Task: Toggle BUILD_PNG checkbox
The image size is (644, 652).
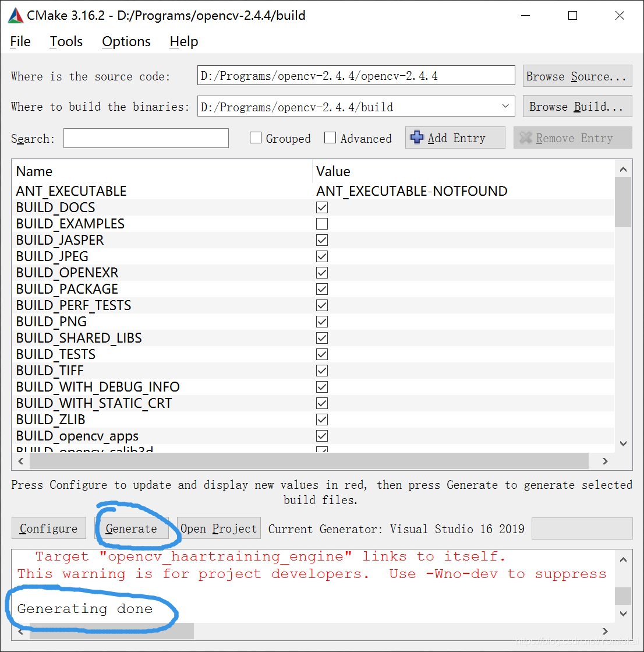Action: point(322,322)
